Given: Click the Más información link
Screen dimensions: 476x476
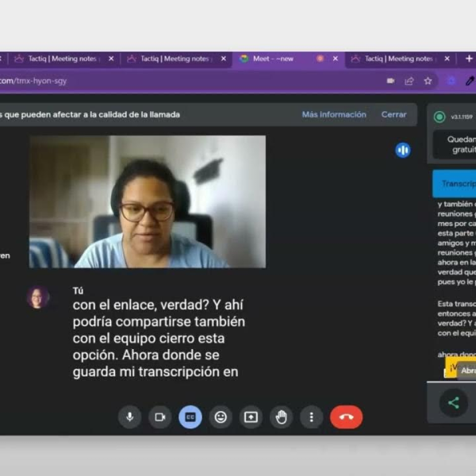Looking at the screenshot, I should pyautogui.click(x=334, y=114).
